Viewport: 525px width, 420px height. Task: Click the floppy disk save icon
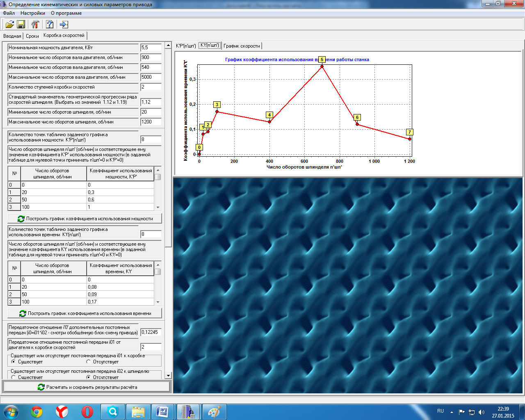(x=21, y=25)
